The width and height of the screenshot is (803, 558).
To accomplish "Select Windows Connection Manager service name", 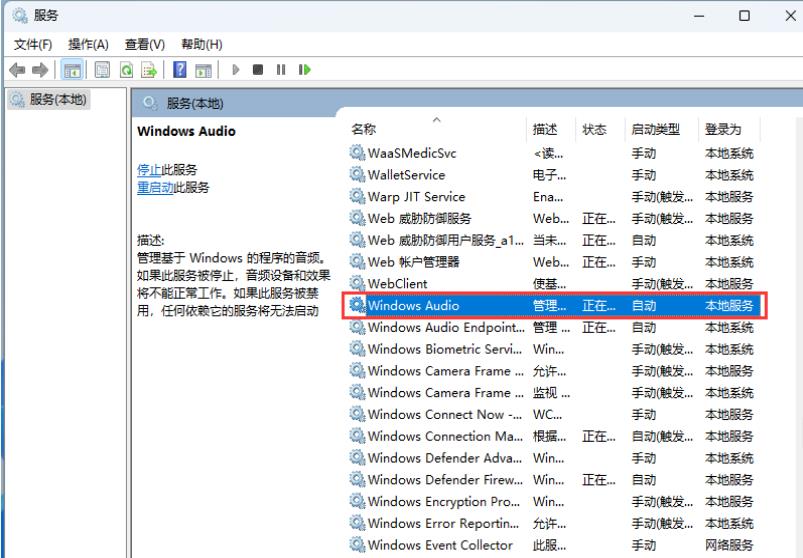I will coord(446,436).
